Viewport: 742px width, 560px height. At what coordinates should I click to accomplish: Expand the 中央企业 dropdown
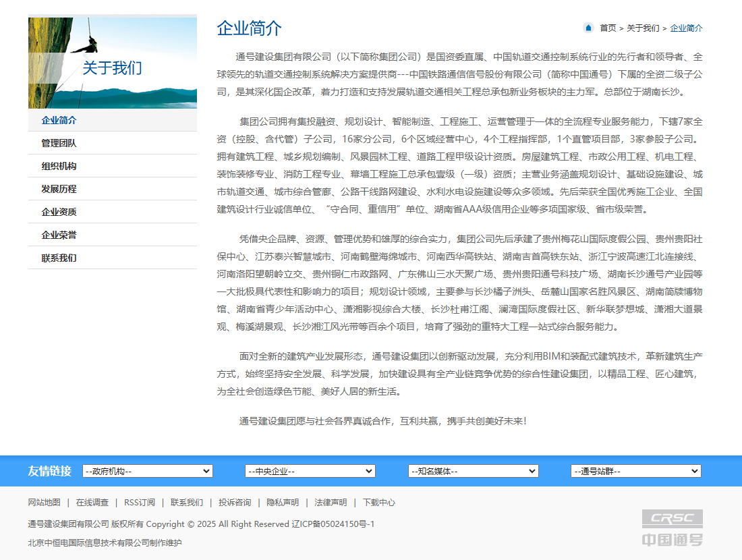[x=310, y=471]
